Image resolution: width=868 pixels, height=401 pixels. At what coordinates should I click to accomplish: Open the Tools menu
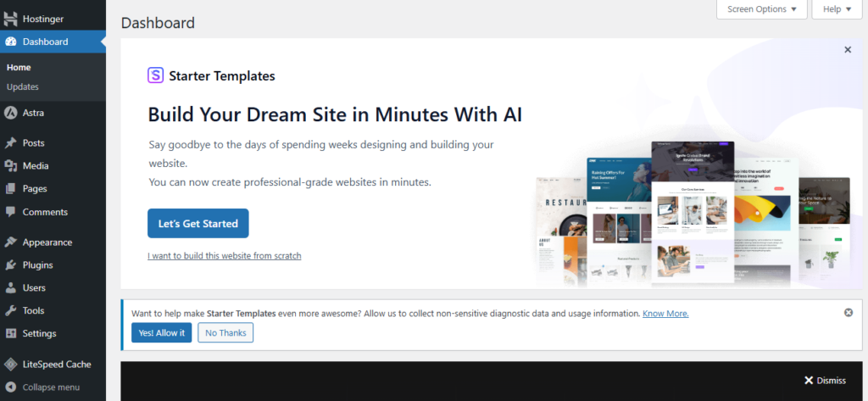[x=53, y=311]
